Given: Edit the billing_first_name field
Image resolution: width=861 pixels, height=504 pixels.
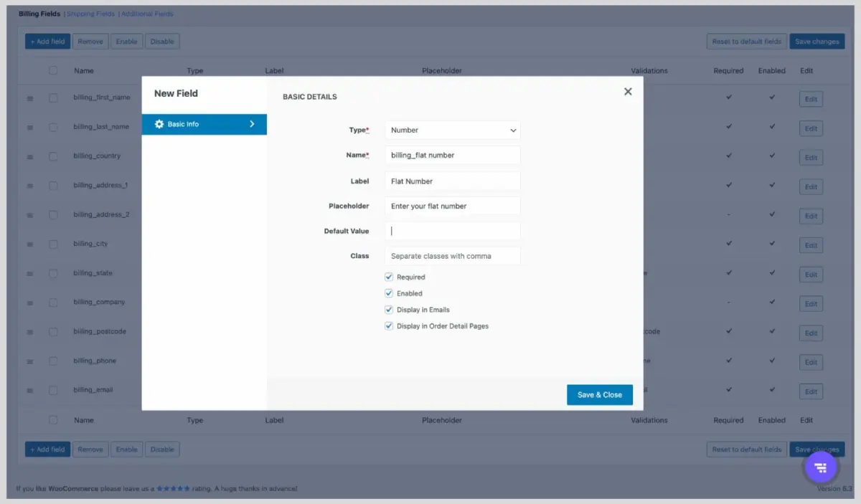Looking at the screenshot, I should tap(811, 100).
